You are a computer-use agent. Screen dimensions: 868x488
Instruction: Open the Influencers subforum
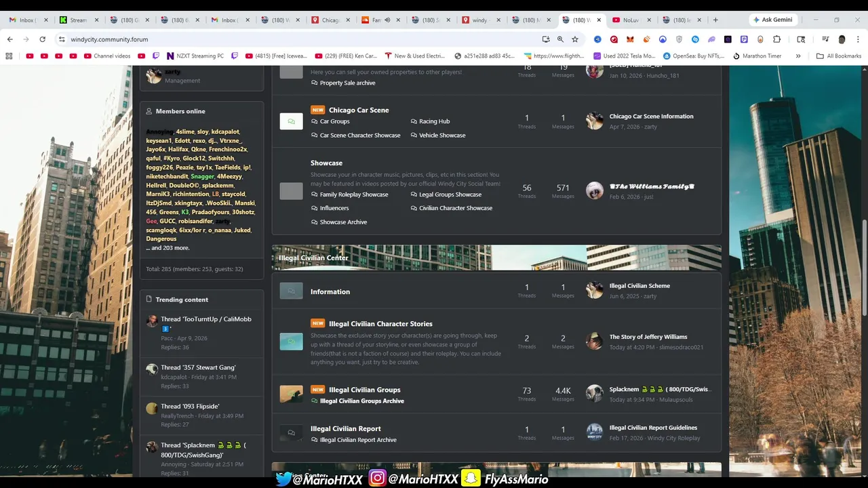334,208
